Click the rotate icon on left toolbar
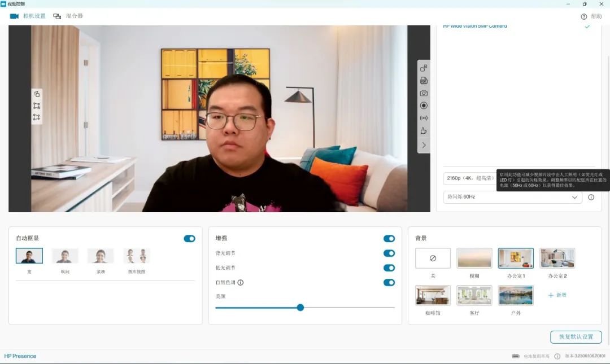 pyautogui.click(x=37, y=94)
